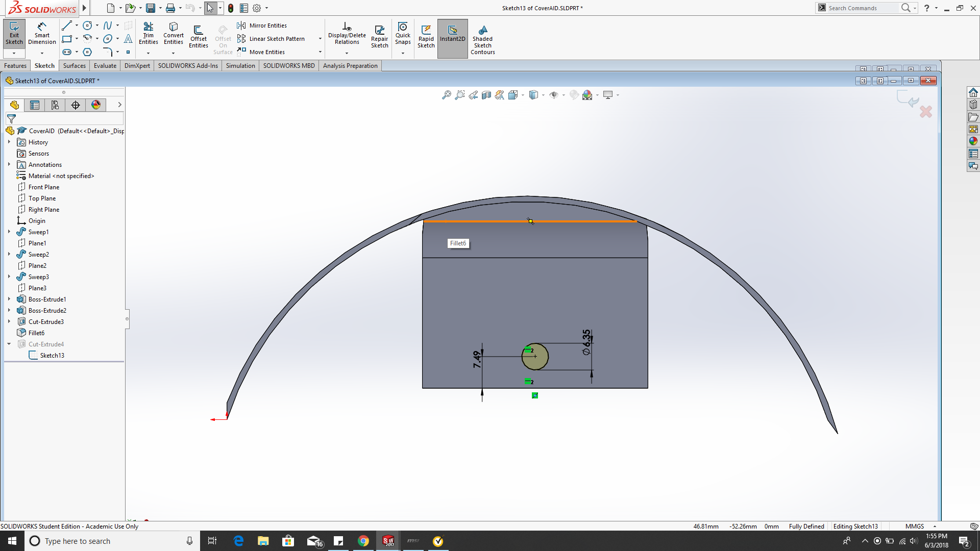This screenshot has height=551, width=980.
Task: Open the Appearances task pane tab
Action: 973,141
